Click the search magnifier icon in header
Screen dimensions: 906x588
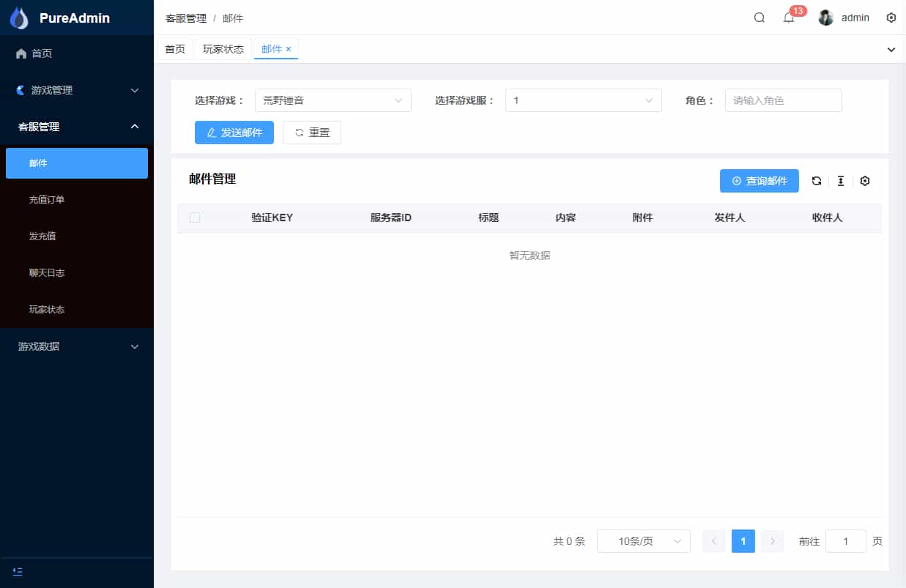point(760,18)
